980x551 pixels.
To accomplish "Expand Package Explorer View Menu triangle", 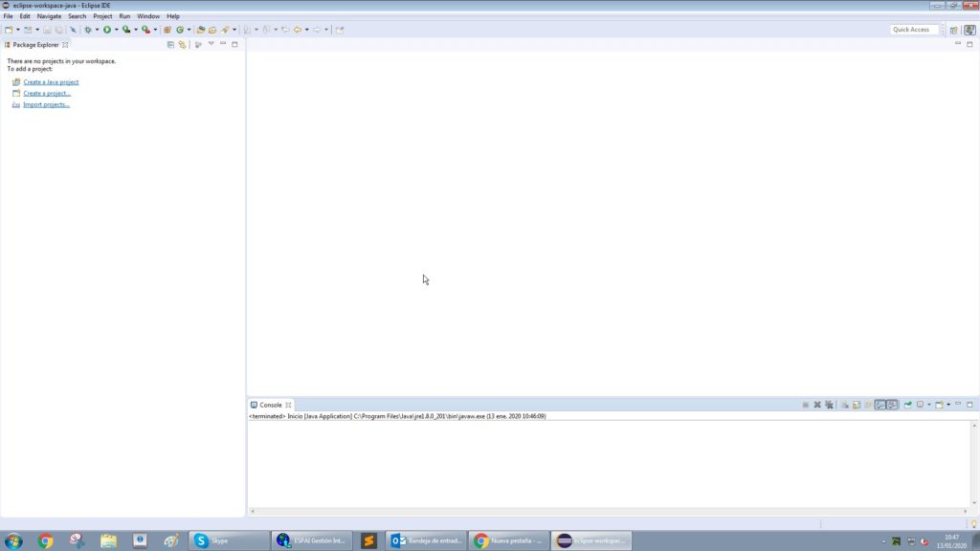I will pyautogui.click(x=211, y=44).
